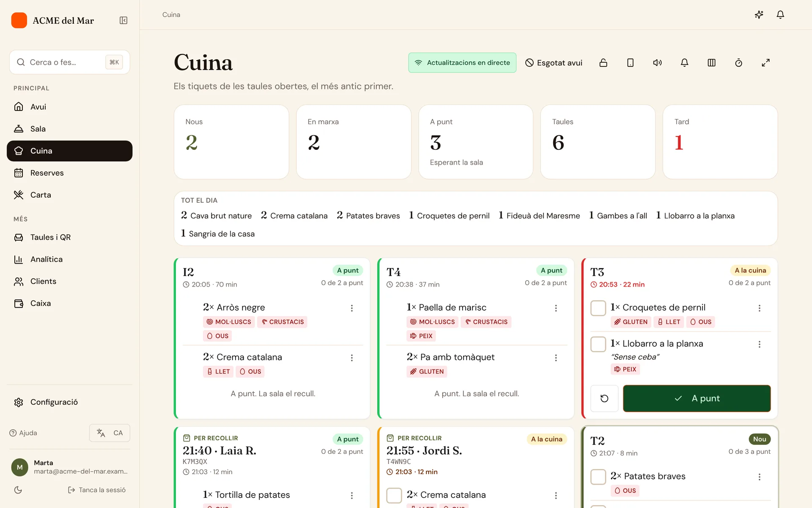Click the A punt stat card
The height and width of the screenshot is (508, 812).
pyautogui.click(x=475, y=142)
